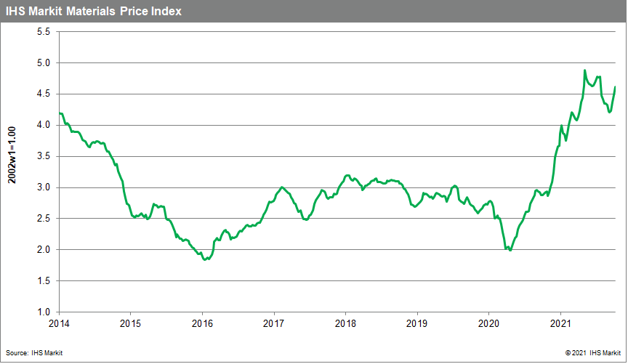Image resolution: width=628 pixels, height=364 pixels.
Task: Select the 4.5 y-axis label
Action: point(42,94)
